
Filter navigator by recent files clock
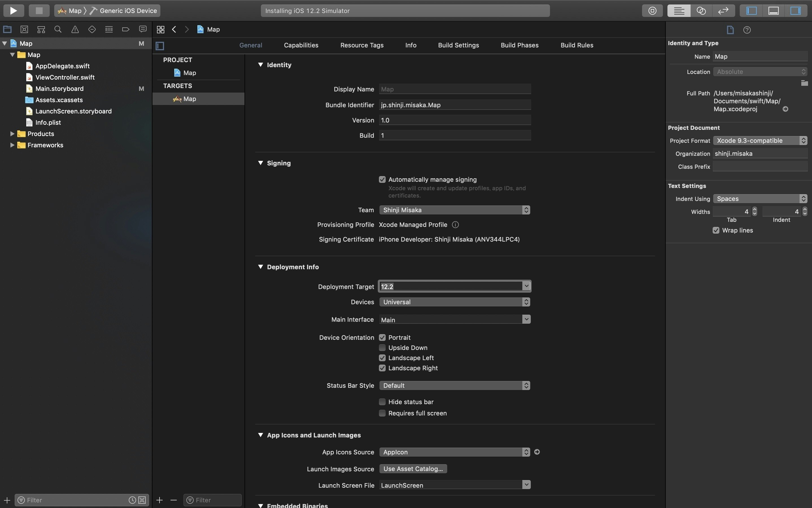132,500
